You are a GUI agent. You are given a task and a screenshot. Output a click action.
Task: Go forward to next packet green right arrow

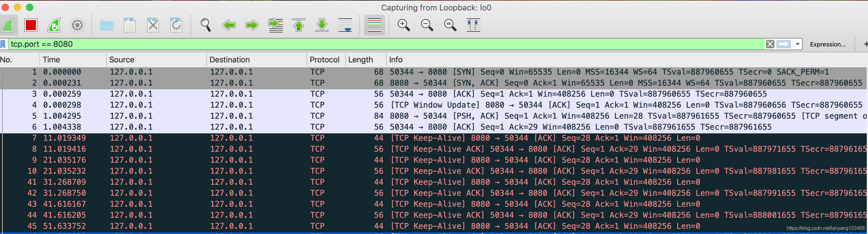[x=252, y=25]
